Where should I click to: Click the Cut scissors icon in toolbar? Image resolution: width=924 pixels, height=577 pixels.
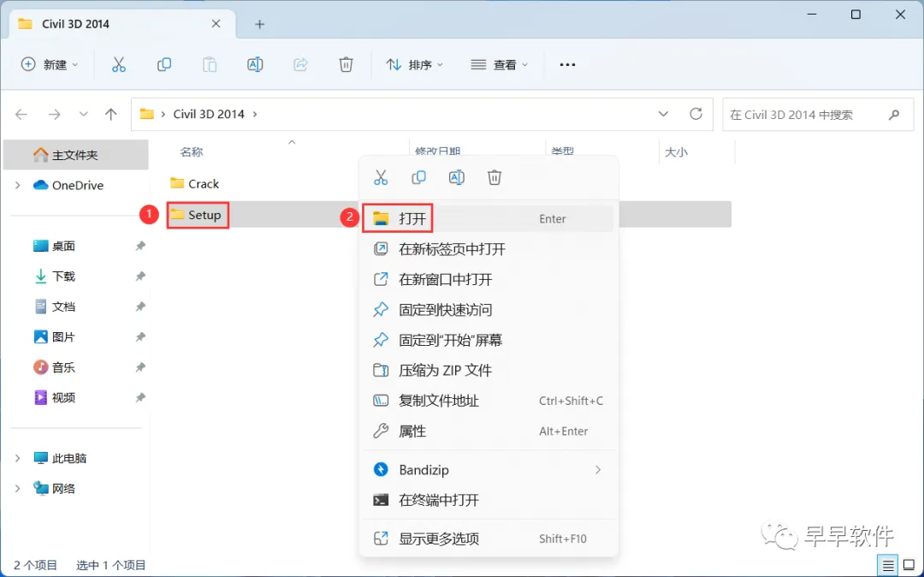point(118,64)
